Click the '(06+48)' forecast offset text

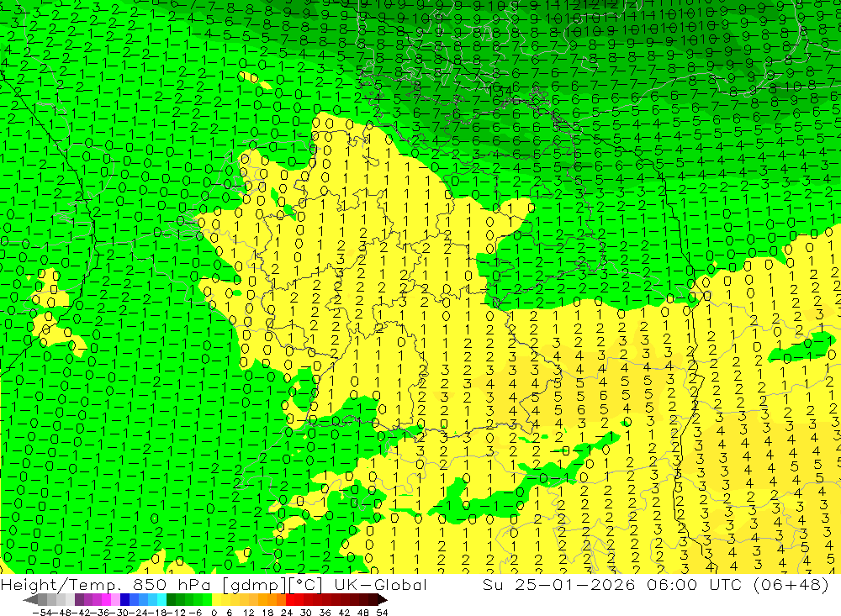pyautogui.click(x=791, y=585)
